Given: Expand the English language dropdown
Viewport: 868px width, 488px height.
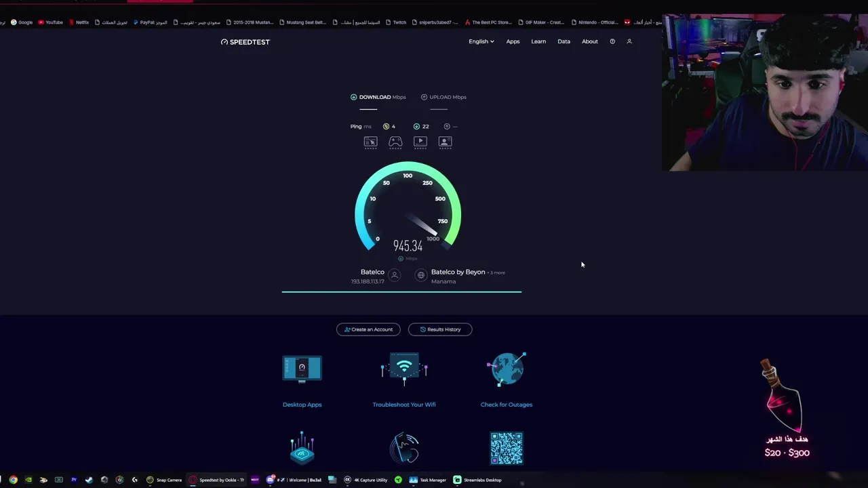Looking at the screenshot, I should tap(481, 41).
